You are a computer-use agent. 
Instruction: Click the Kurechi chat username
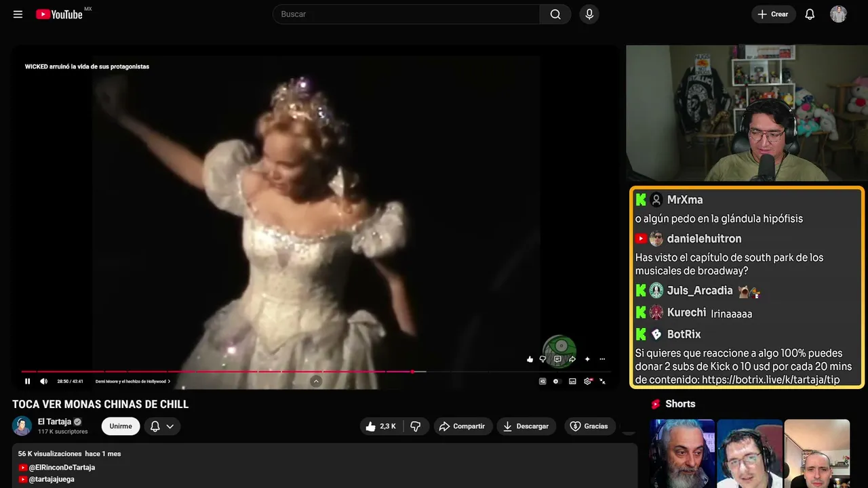(x=686, y=312)
